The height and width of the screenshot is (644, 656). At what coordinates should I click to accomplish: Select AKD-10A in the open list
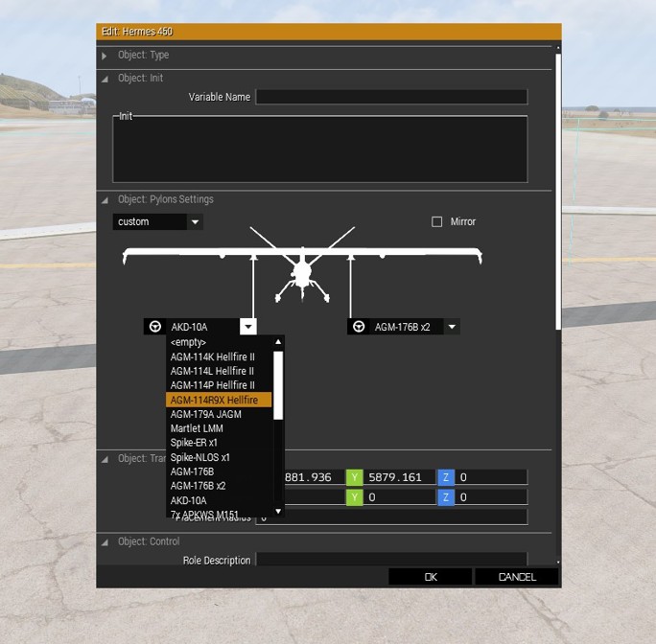(x=219, y=500)
